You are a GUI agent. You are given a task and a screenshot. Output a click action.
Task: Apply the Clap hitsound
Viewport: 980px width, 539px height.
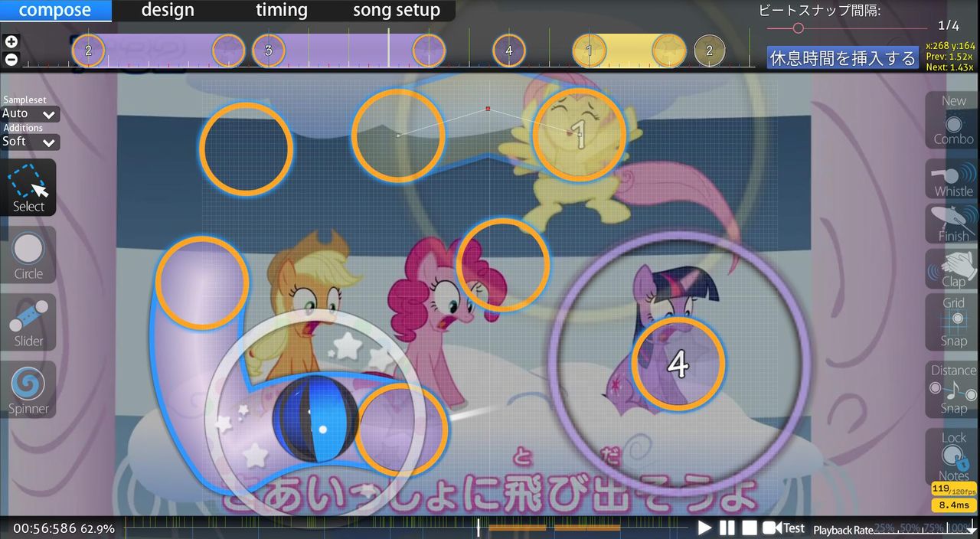click(x=951, y=268)
